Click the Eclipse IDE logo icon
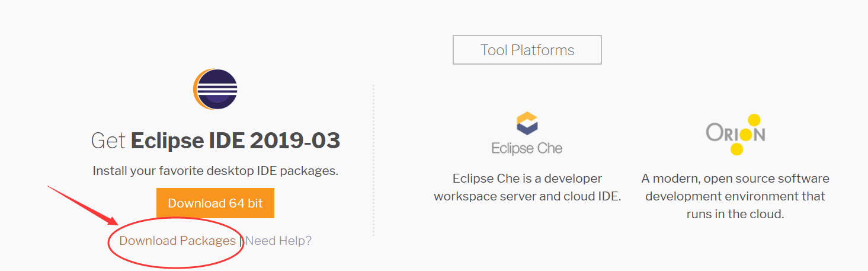 215,90
